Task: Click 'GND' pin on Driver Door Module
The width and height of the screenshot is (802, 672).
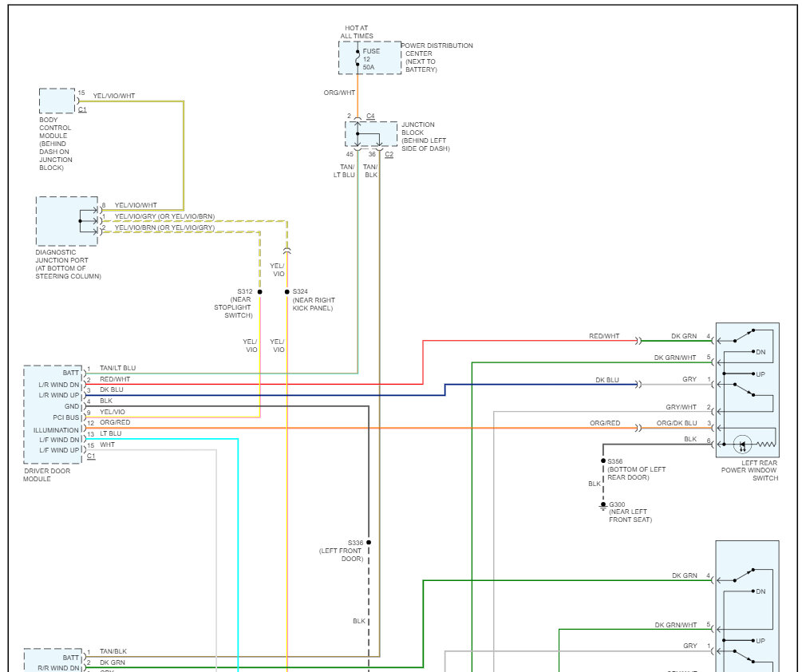Action: (72, 406)
